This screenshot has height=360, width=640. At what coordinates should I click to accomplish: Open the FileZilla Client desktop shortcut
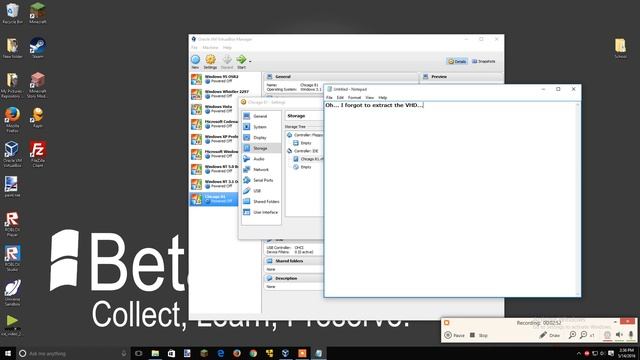pyautogui.click(x=38, y=154)
